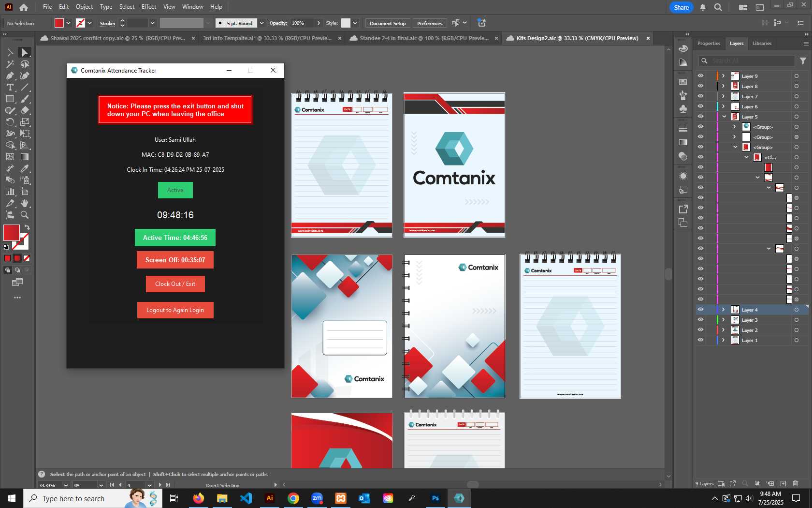Viewport: 812px width, 508px height.
Task: Select the Hand tool
Action: (x=25, y=203)
